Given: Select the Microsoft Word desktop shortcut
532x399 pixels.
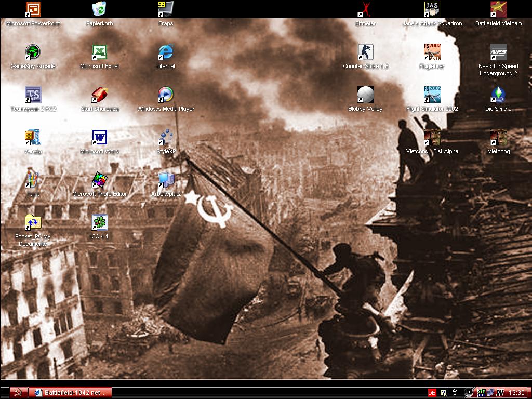Looking at the screenshot, I should 99,137.
